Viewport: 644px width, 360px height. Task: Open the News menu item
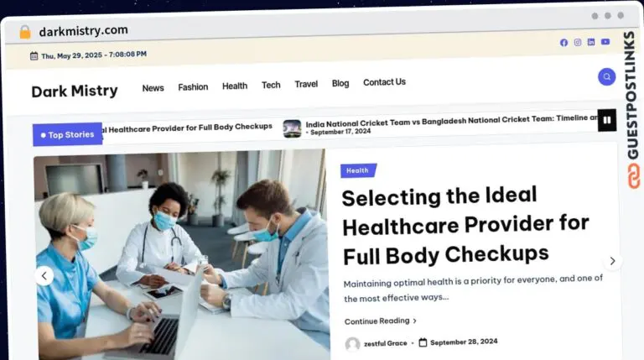[153, 88]
